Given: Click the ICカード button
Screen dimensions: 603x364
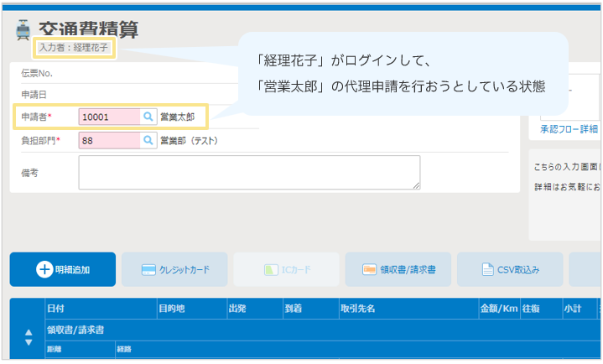Looking at the screenshot, I should [x=286, y=270].
